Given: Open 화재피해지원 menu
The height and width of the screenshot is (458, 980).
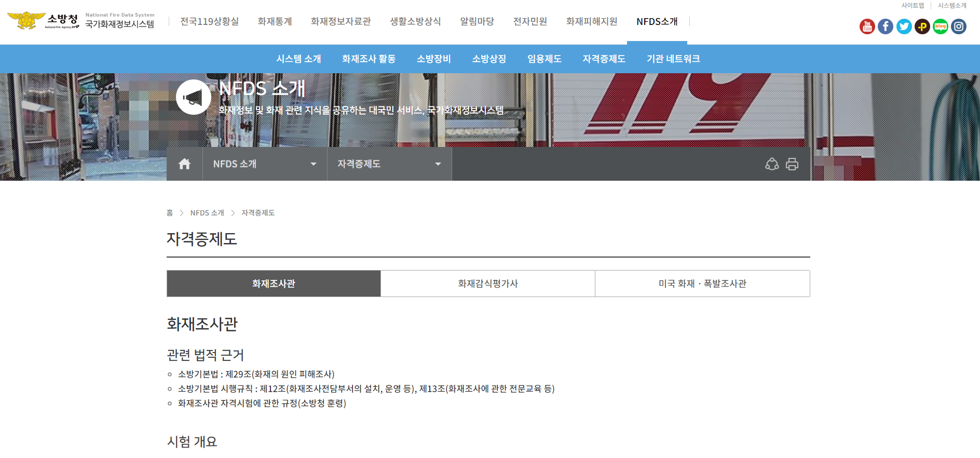Looking at the screenshot, I should click(592, 21).
